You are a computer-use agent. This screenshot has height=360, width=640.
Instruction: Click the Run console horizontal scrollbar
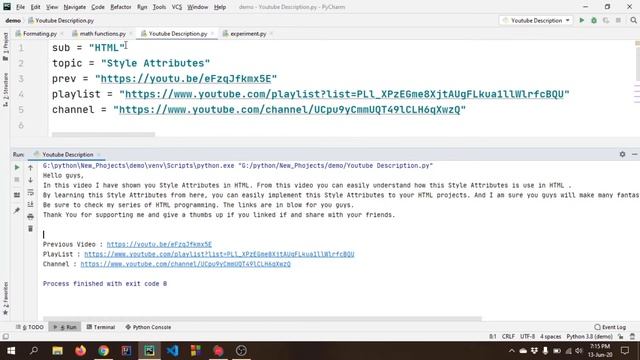(262, 318)
